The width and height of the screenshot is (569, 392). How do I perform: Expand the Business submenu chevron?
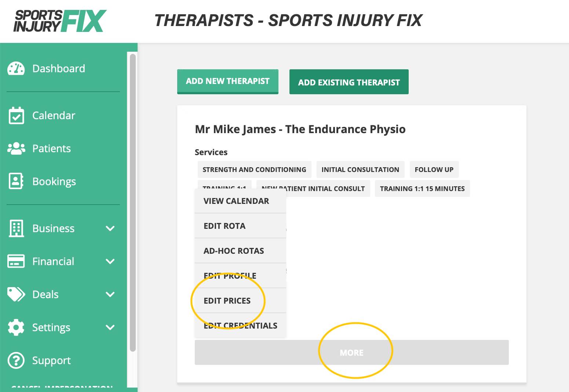pyautogui.click(x=110, y=228)
